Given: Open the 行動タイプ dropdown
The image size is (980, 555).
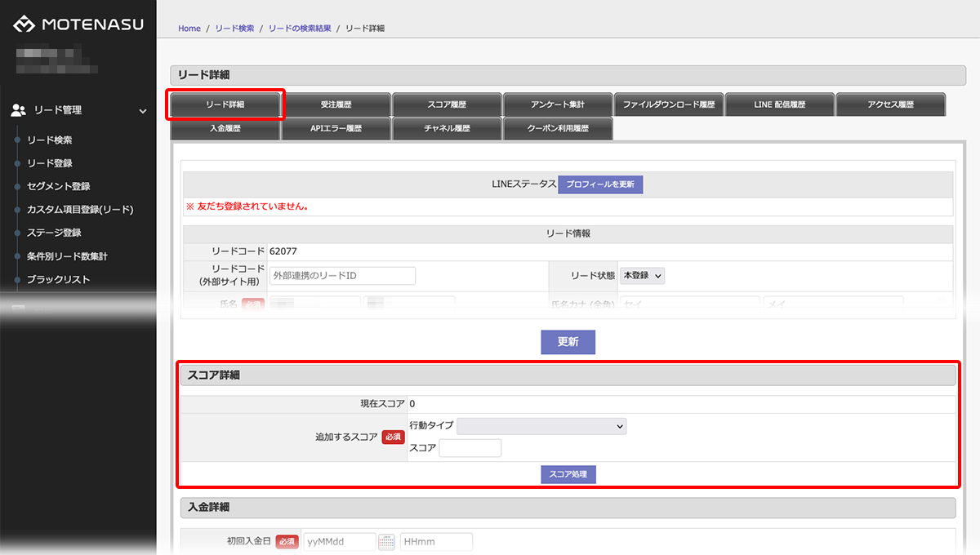Looking at the screenshot, I should [541, 426].
